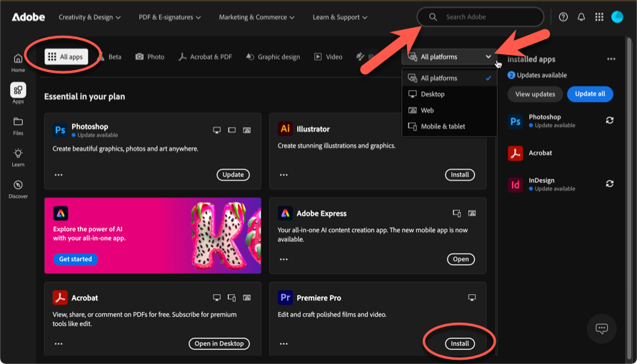Select Apps in the left sidebar
The image size is (637, 364).
pyautogui.click(x=18, y=93)
